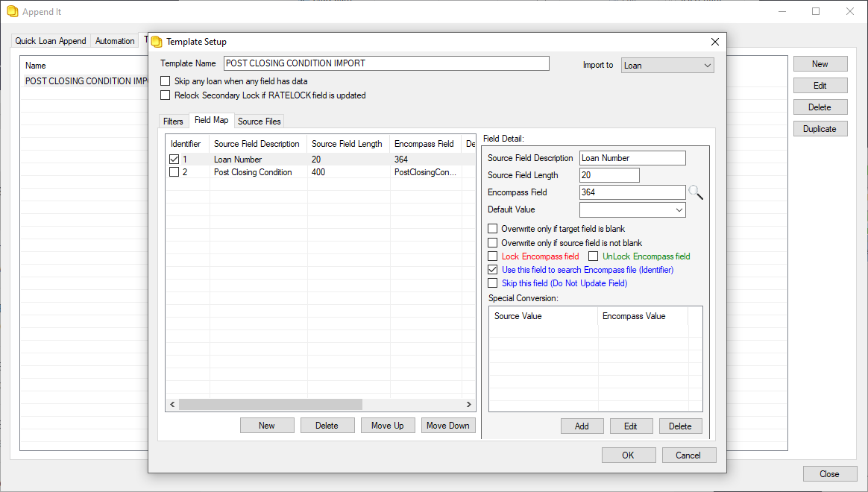Open the Source Files tab

(259, 122)
